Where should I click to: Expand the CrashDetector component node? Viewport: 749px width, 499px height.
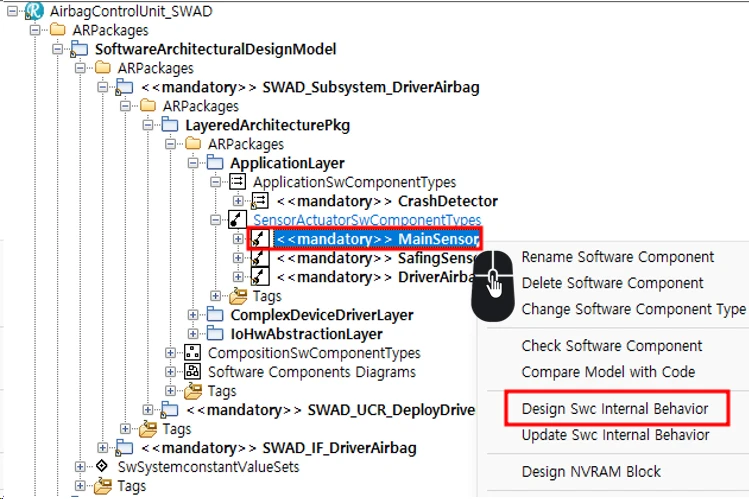238,201
